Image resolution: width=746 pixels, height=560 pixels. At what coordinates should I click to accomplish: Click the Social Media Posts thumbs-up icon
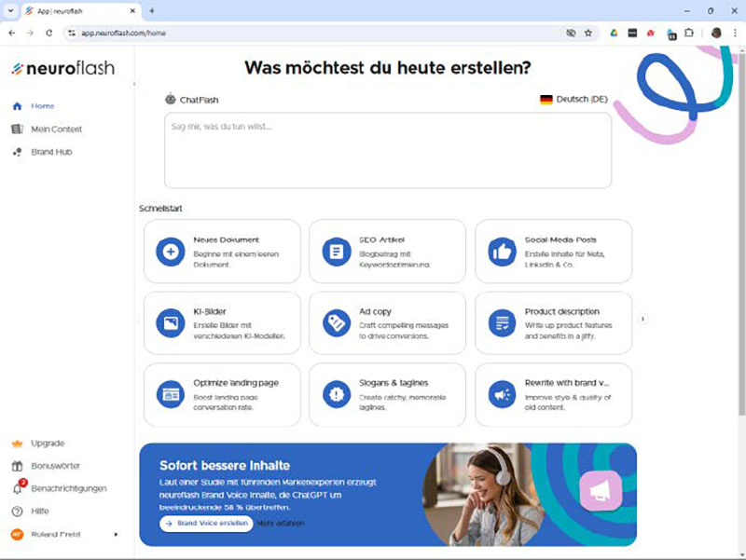(x=504, y=250)
